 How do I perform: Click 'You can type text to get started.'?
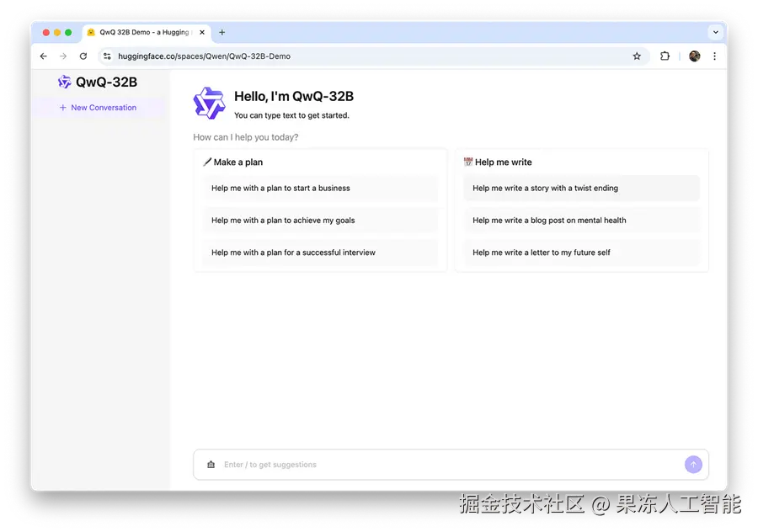[x=291, y=115]
